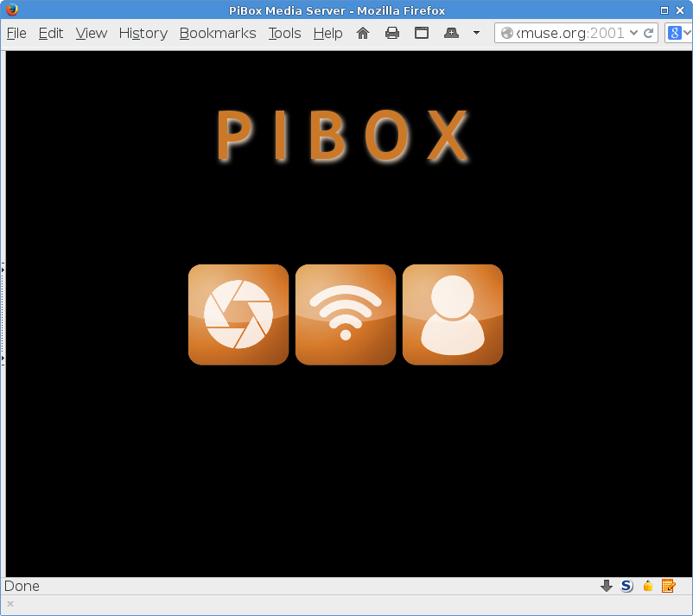Open the Bookmarks menu
The height and width of the screenshot is (616, 693).
pos(218,33)
